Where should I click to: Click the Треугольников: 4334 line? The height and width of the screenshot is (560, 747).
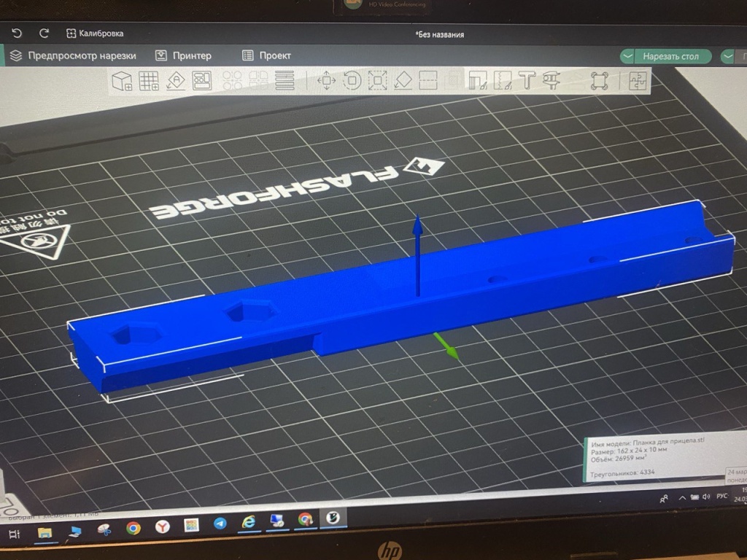pos(622,472)
